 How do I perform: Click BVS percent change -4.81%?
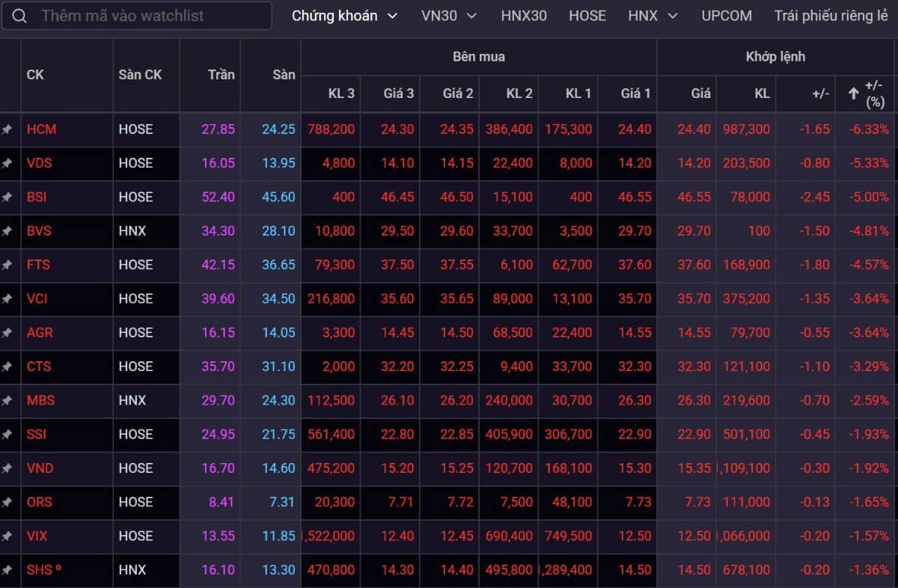(x=869, y=231)
